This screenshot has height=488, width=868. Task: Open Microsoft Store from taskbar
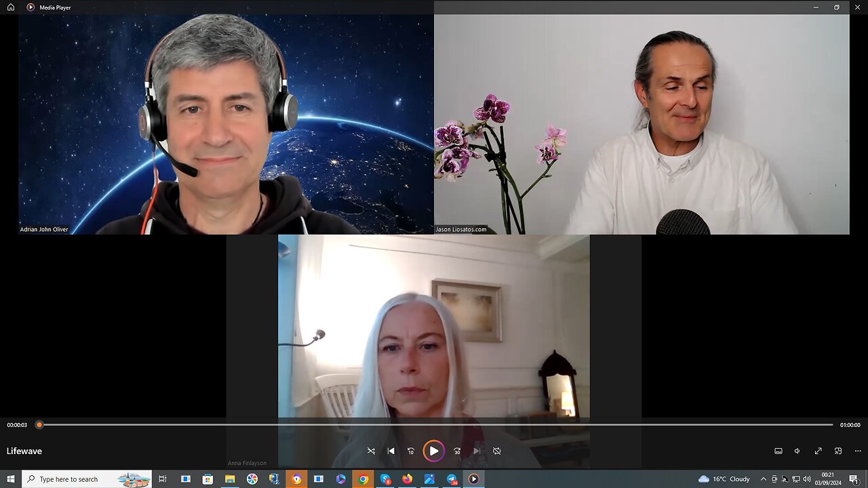pyautogui.click(x=208, y=479)
